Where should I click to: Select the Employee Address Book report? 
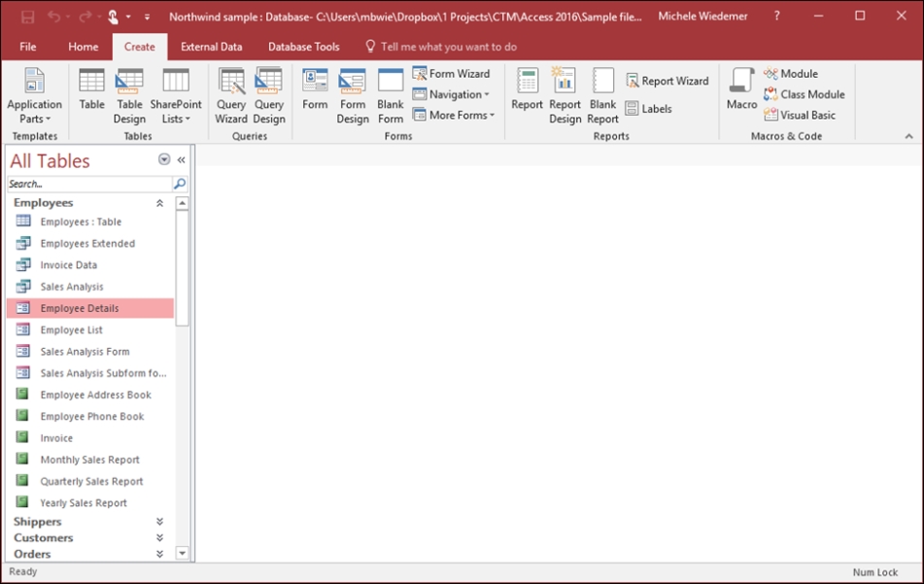(x=90, y=395)
